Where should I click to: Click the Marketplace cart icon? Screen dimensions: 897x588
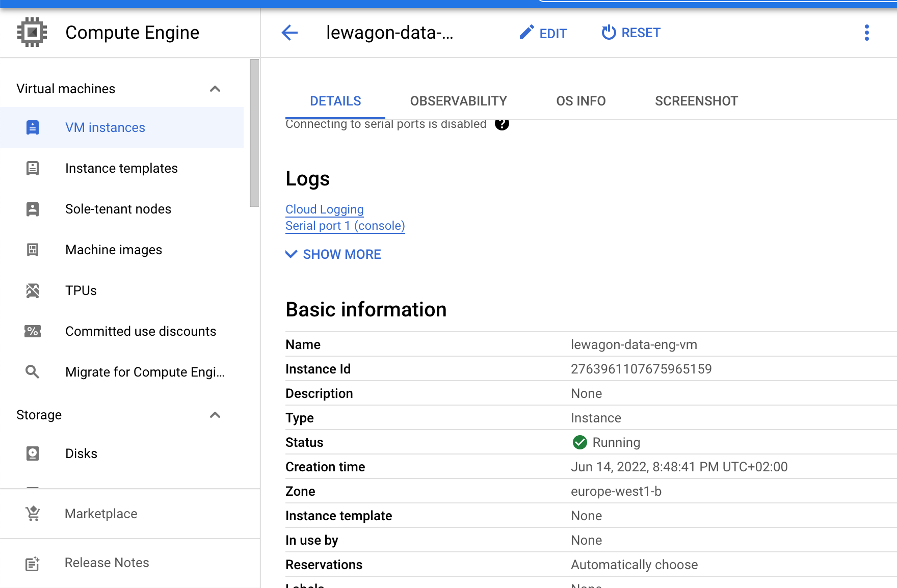point(33,514)
